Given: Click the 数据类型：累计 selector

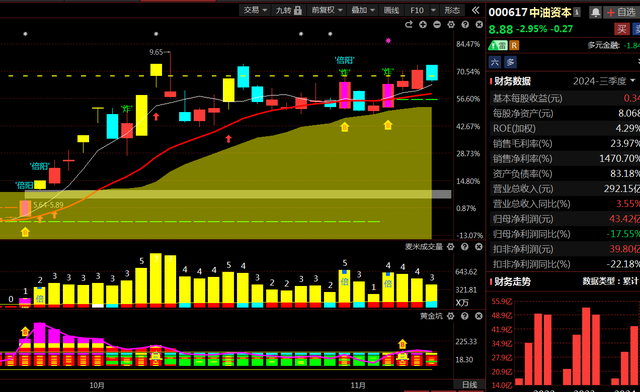Looking at the screenshot, I should point(610,281).
